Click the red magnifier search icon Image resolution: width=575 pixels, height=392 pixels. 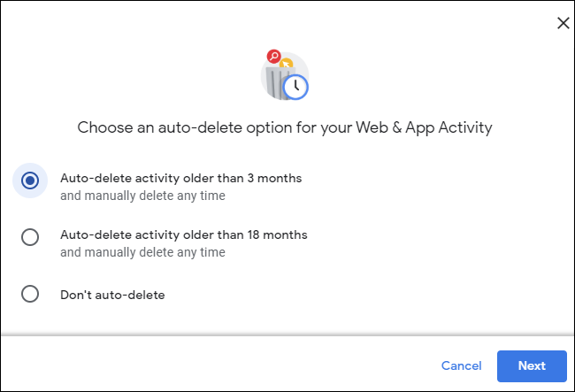[274, 58]
